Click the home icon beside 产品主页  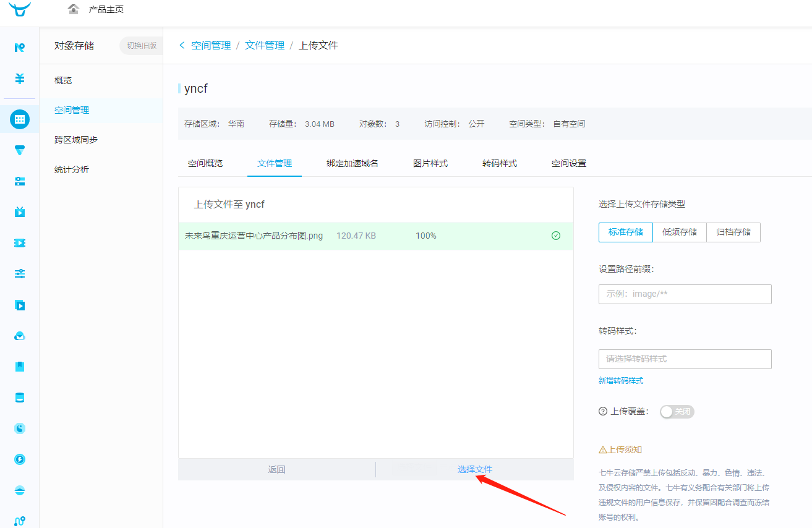[74, 9]
